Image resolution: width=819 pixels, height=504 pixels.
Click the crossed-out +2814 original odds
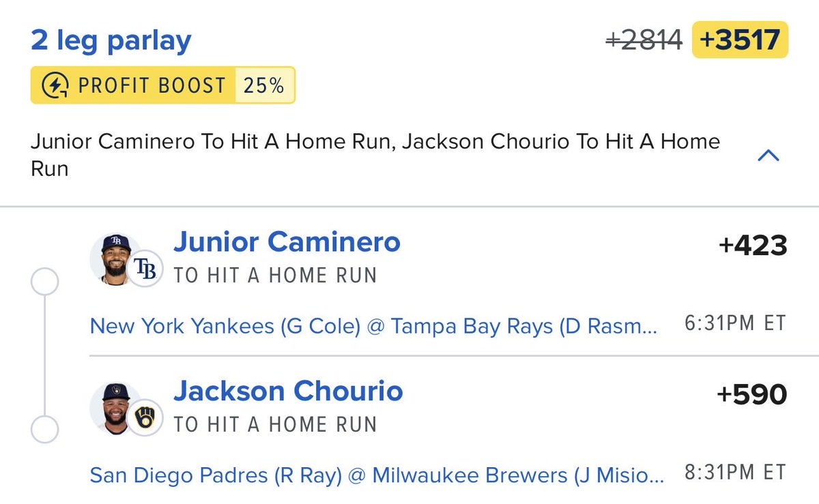pyautogui.click(x=644, y=40)
